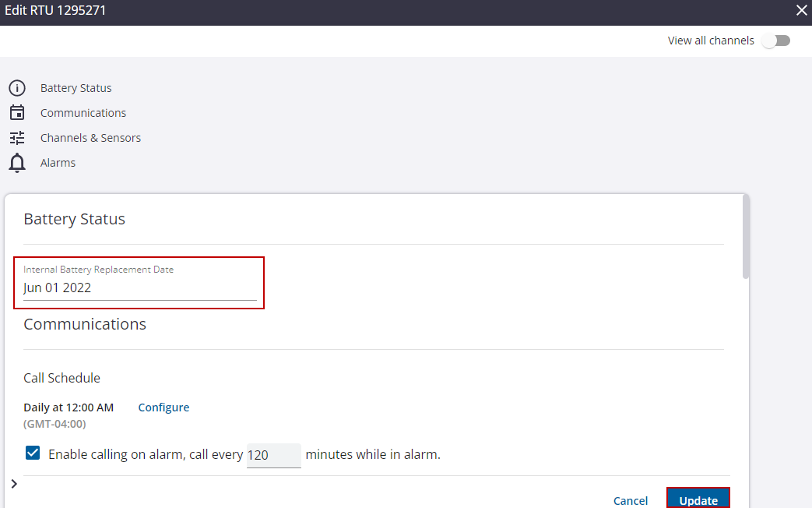Expand the chevron arrow at bottom left
Viewport: 812px width, 508px height.
[14, 484]
